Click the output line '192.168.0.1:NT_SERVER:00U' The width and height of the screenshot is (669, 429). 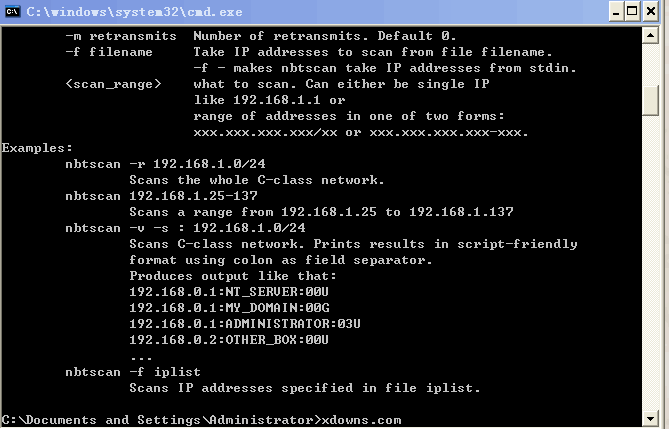coord(229,292)
